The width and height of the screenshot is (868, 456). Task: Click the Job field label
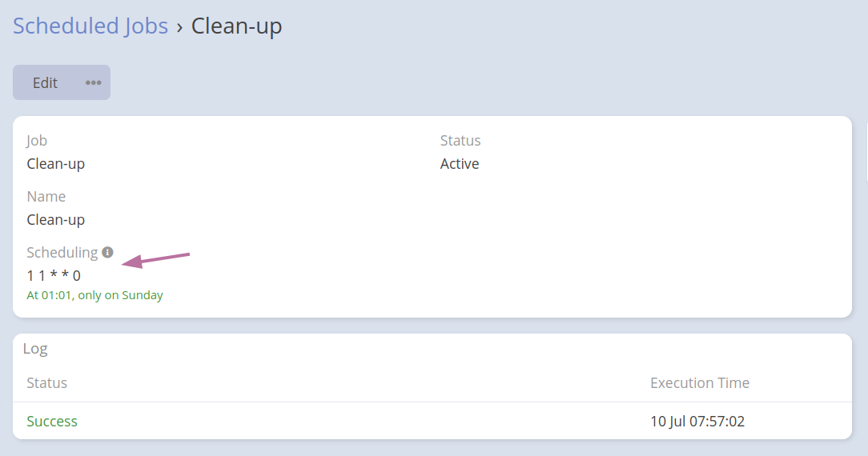click(37, 141)
